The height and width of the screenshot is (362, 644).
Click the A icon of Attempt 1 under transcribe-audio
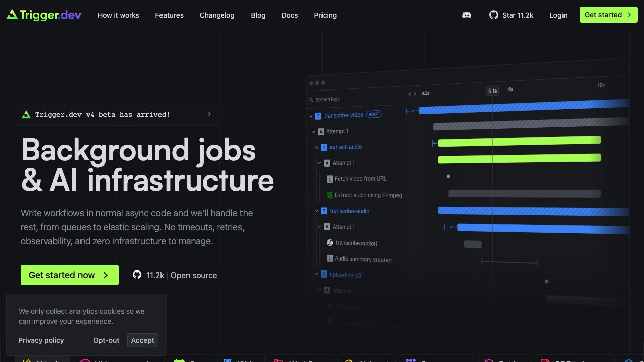(327, 227)
